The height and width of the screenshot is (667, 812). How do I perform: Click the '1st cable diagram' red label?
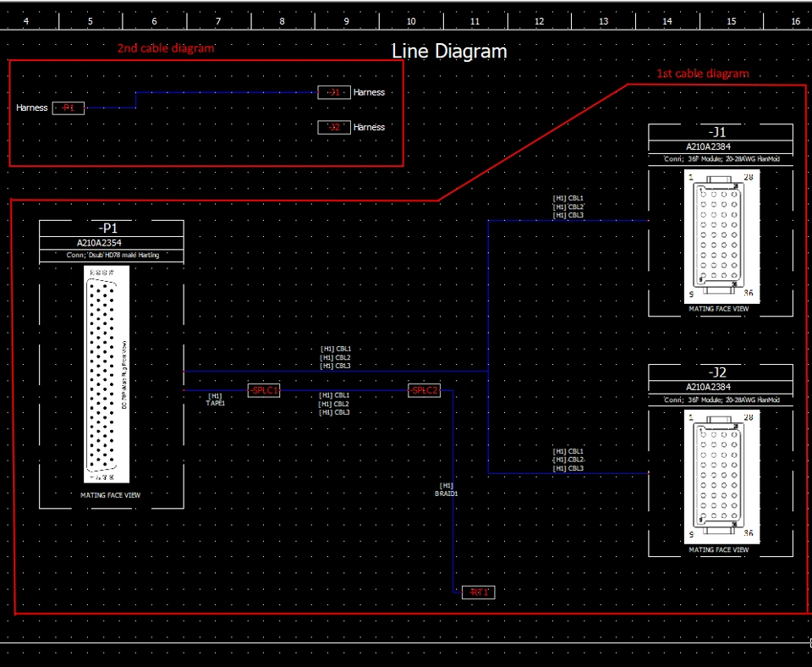[702, 74]
